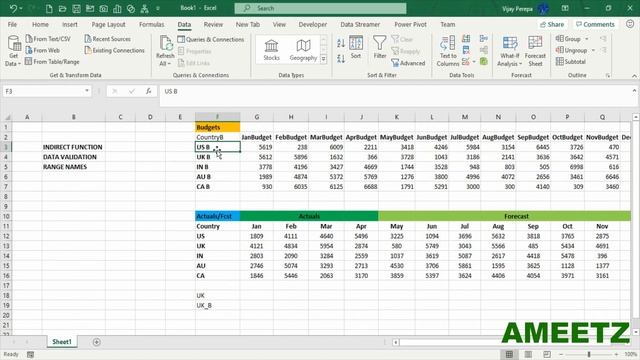Create a Forecast Sheet
This screenshot has width=640, height=360.
click(535, 51)
